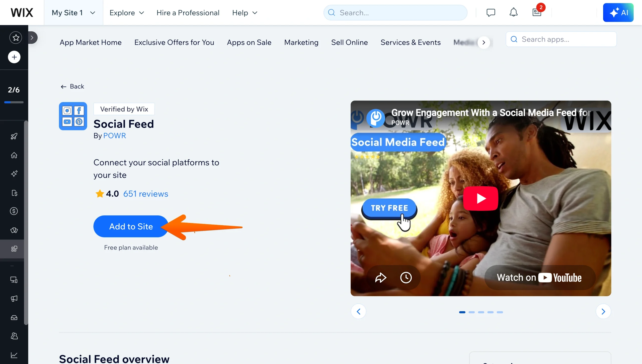Select the third carousel indicator dot
Viewport: 642px width, 364px height.
(x=481, y=312)
